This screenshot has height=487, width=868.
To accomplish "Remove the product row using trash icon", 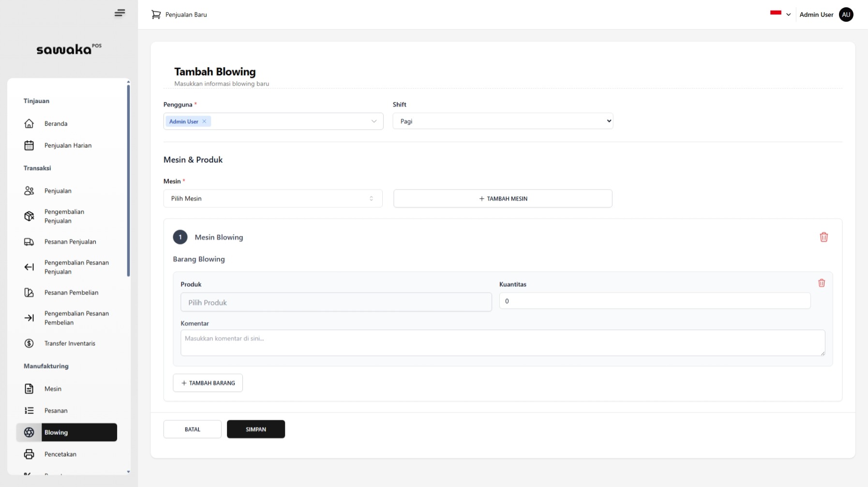I will [821, 283].
